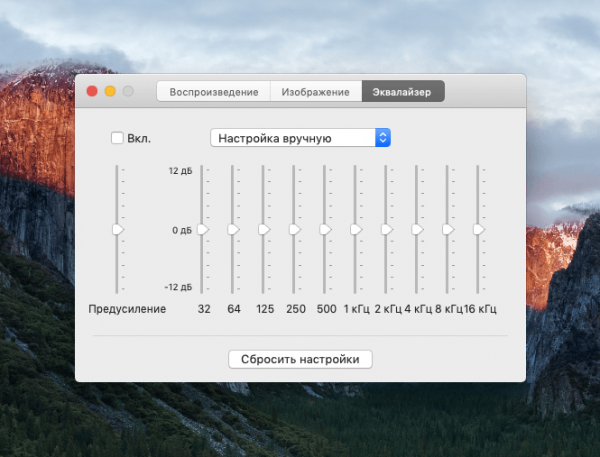Click the -12 дБ scale label
The height and width of the screenshot is (457, 600).
(x=178, y=287)
